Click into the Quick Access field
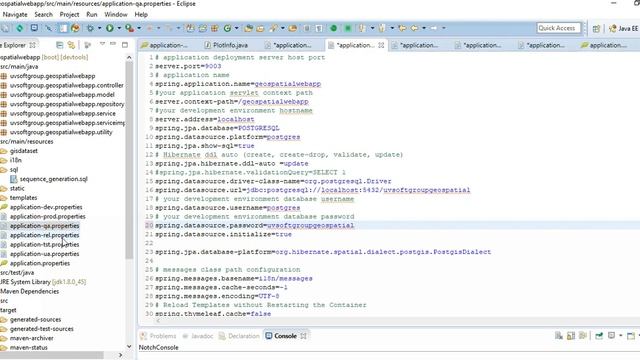The height and width of the screenshot is (360, 640). [x=558, y=28]
